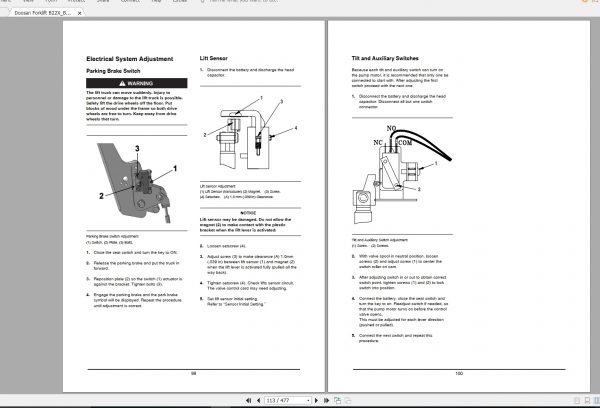Image resolution: width=600 pixels, height=408 pixels.
Task: Click the 'COM' terminal label in diagram
Action: pyautogui.click(x=405, y=142)
